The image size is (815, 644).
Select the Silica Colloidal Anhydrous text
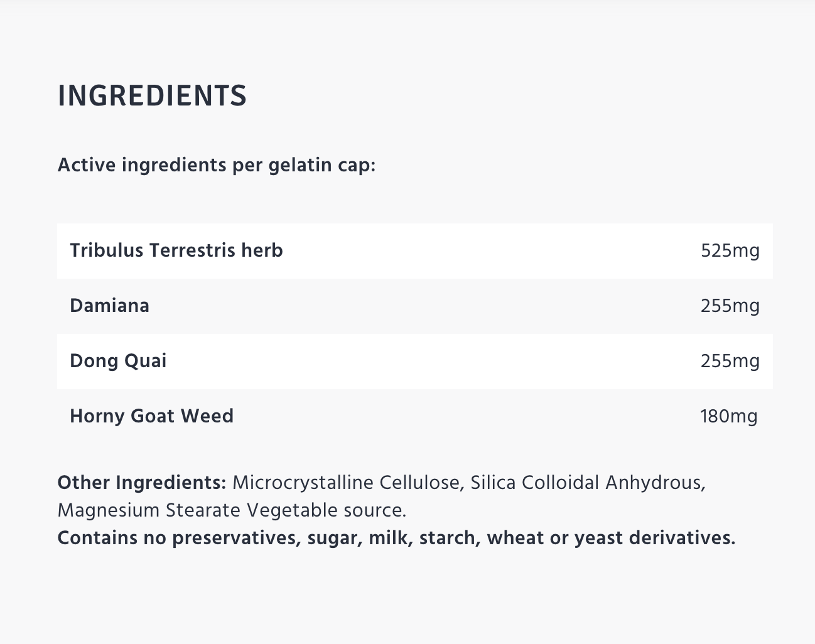[x=588, y=483]
